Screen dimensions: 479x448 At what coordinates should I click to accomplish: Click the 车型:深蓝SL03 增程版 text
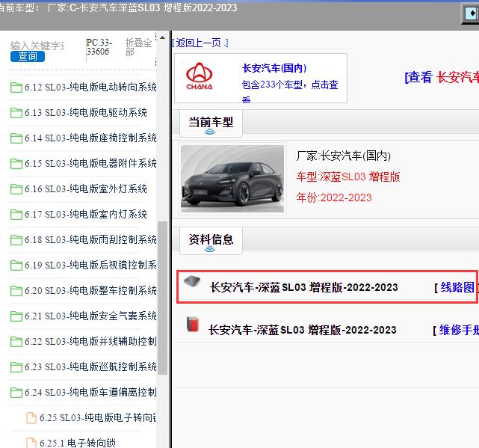348,177
